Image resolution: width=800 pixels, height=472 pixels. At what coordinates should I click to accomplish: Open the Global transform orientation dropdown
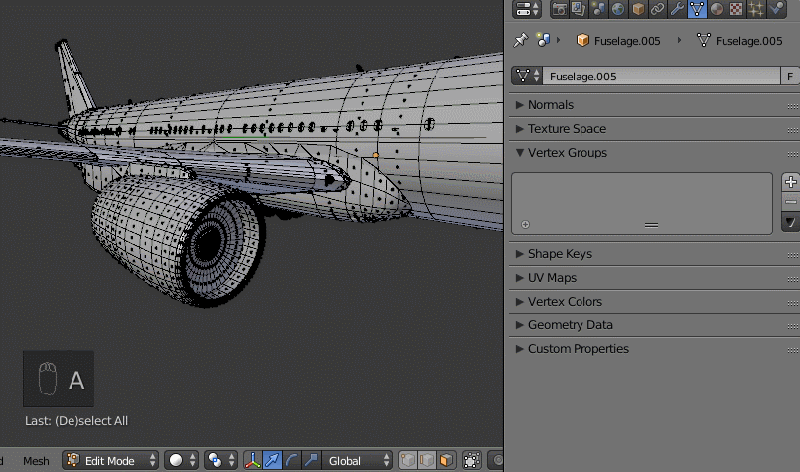coord(357,460)
